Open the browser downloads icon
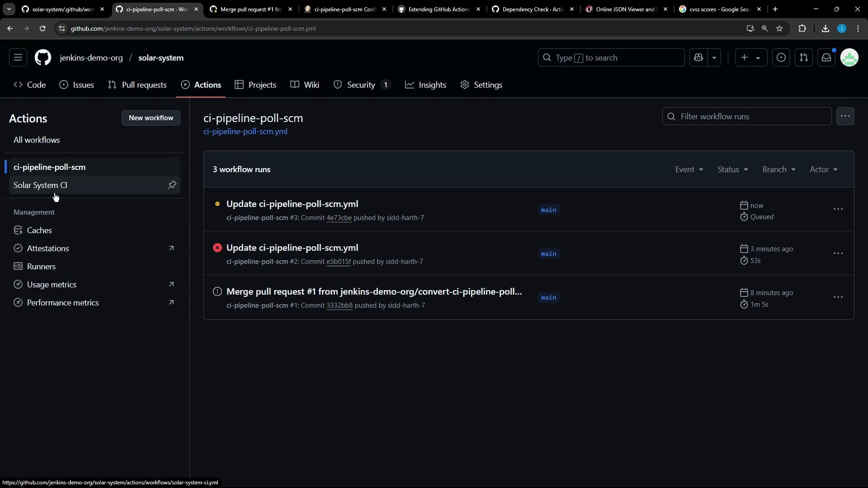This screenshot has height=488, width=868. click(826, 28)
